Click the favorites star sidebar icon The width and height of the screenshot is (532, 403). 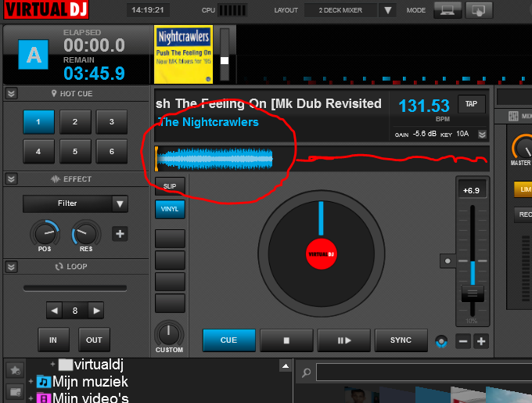coord(15,370)
